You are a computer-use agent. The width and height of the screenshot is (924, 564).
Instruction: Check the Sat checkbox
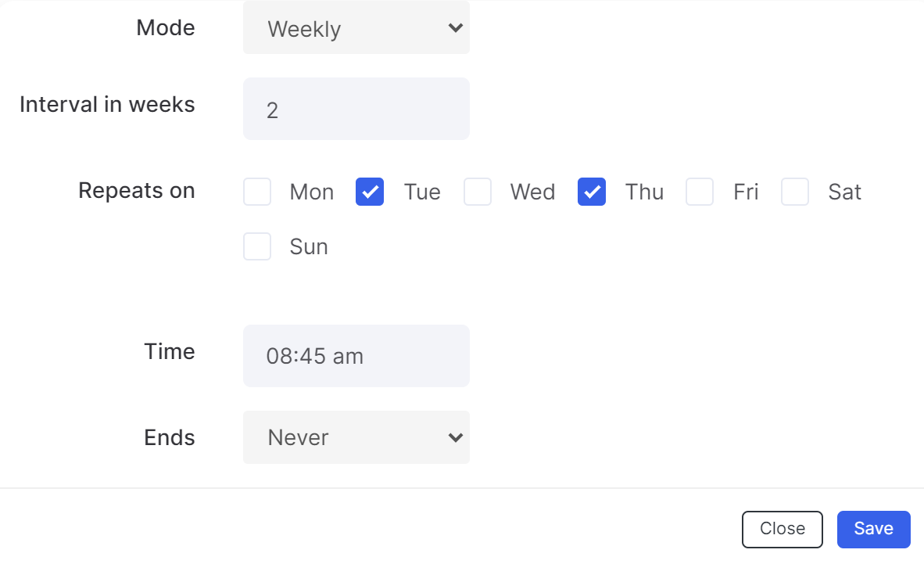795,192
